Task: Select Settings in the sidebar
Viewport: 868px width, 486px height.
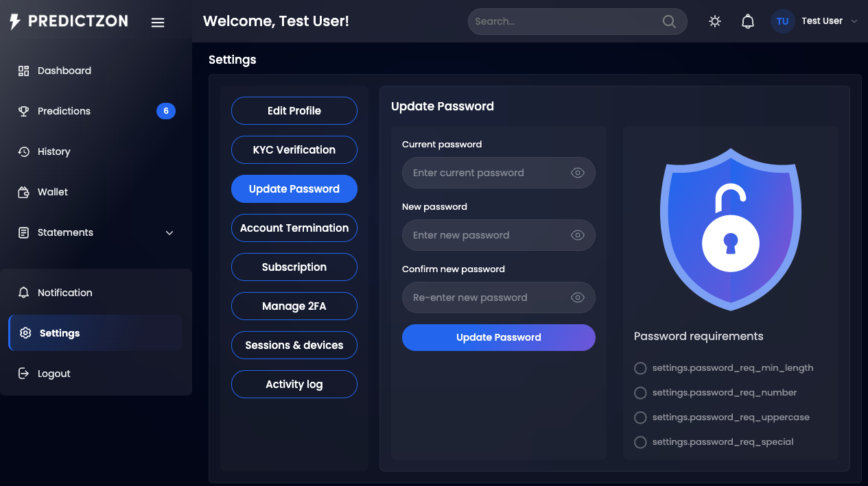Action: pos(96,333)
